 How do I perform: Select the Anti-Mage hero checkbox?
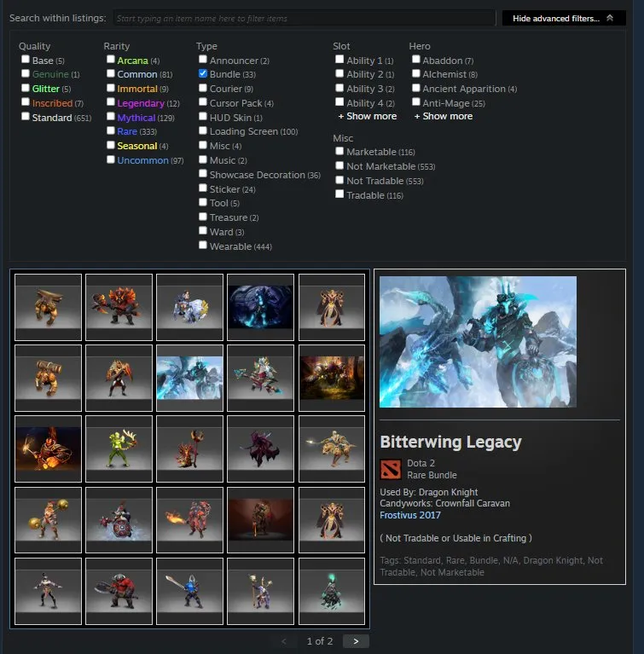tap(416, 101)
